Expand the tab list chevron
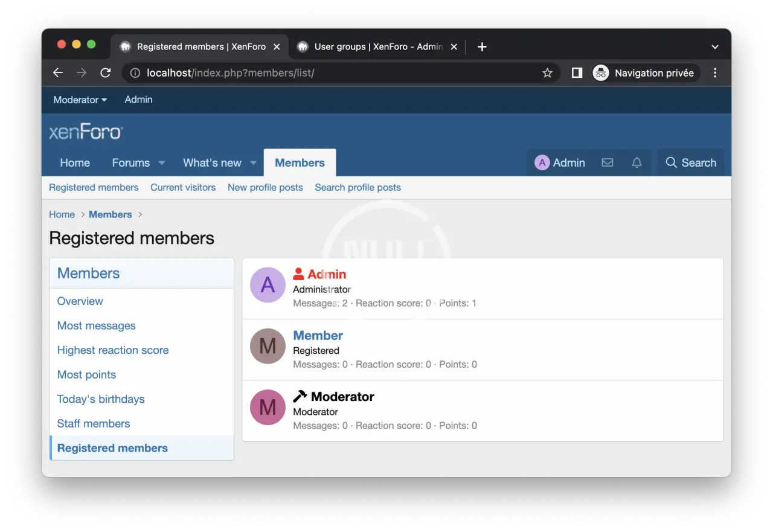The height and width of the screenshot is (532, 773). [x=715, y=47]
